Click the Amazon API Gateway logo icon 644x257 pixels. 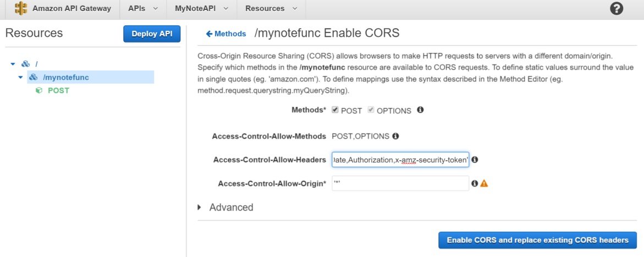click(20, 8)
